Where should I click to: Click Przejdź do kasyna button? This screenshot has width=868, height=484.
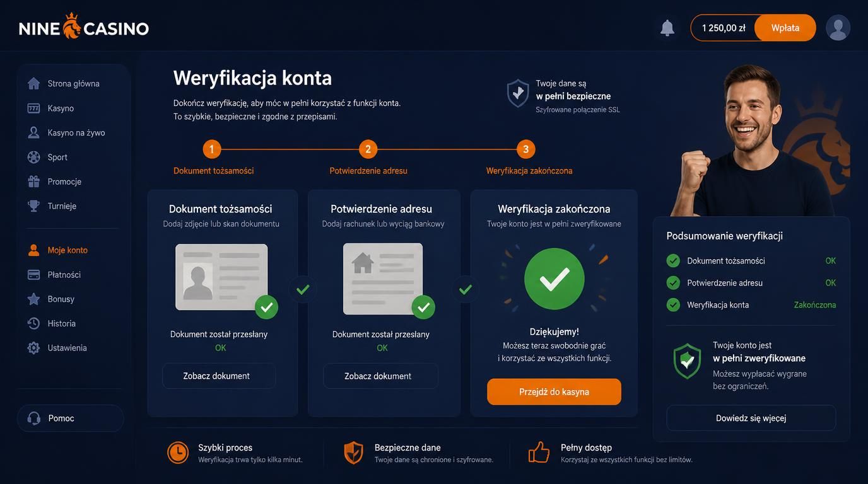coord(554,391)
